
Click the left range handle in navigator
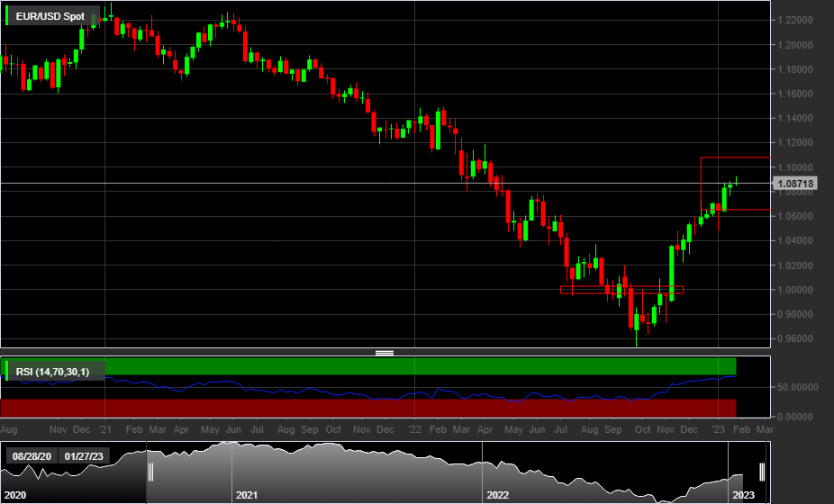[x=150, y=472]
